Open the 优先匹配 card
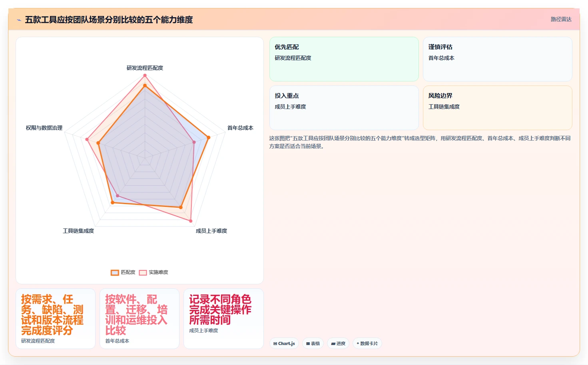The height and width of the screenshot is (365, 588). point(344,59)
